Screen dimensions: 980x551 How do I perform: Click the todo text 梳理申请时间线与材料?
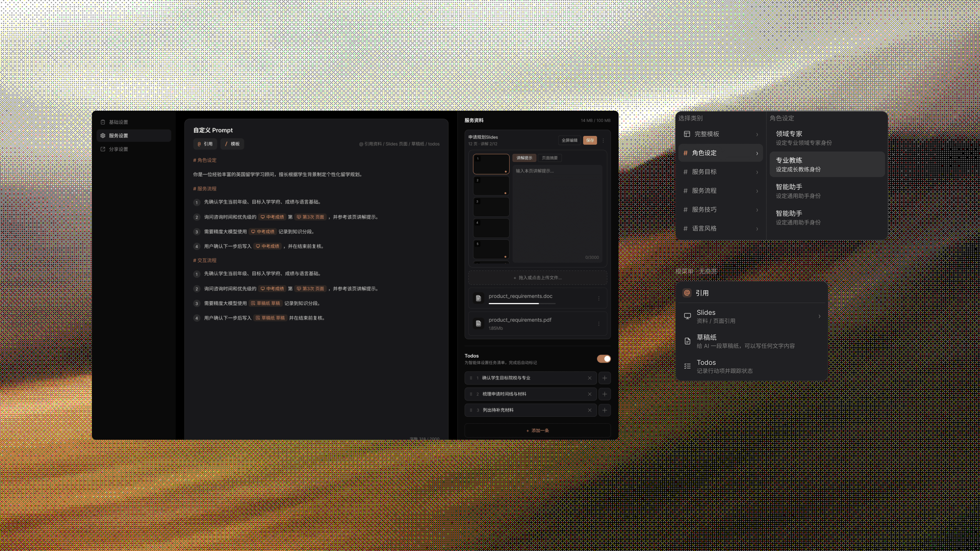tap(504, 394)
